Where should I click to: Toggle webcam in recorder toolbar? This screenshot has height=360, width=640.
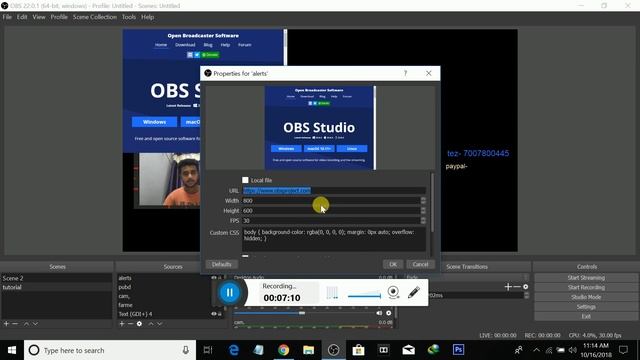393,292
